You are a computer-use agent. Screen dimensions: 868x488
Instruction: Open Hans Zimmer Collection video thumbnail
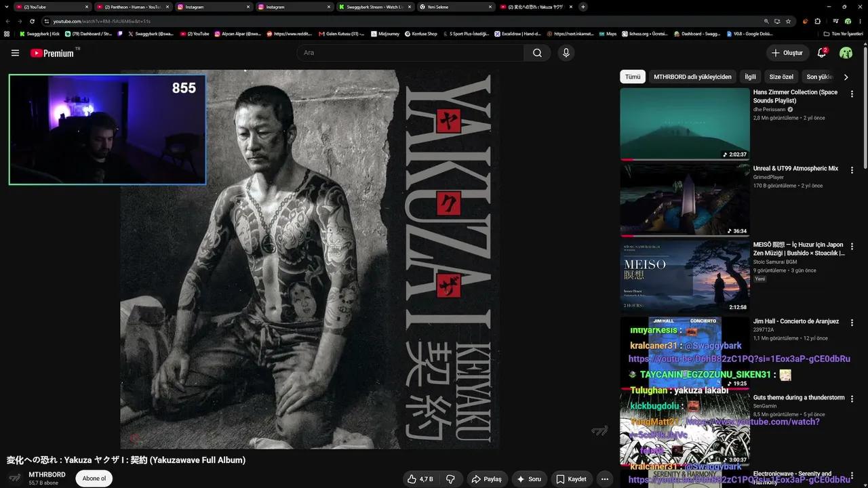[685, 124]
